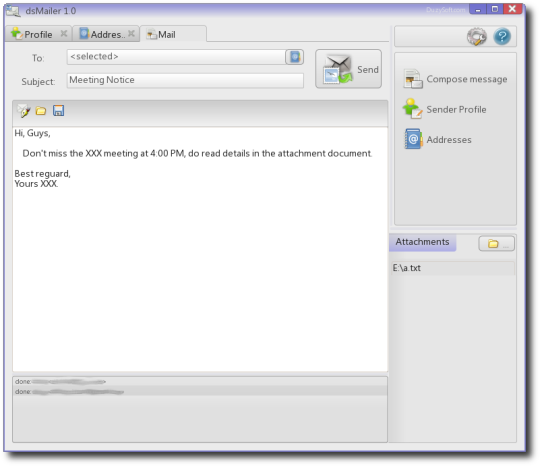Select the second done log entry

pyautogui.click(x=200, y=391)
